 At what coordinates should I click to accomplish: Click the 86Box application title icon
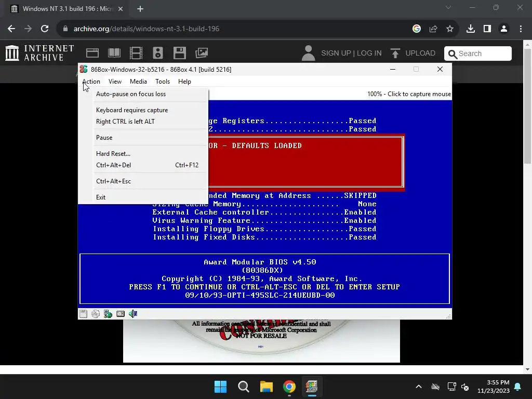point(84,69)
